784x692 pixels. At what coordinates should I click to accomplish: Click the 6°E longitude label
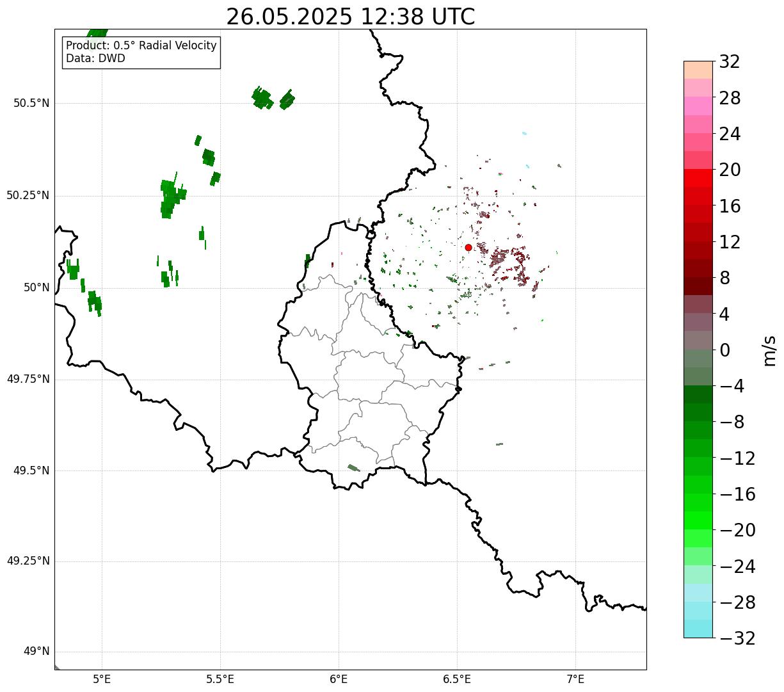pyautogui.click(x=339, y=679)
